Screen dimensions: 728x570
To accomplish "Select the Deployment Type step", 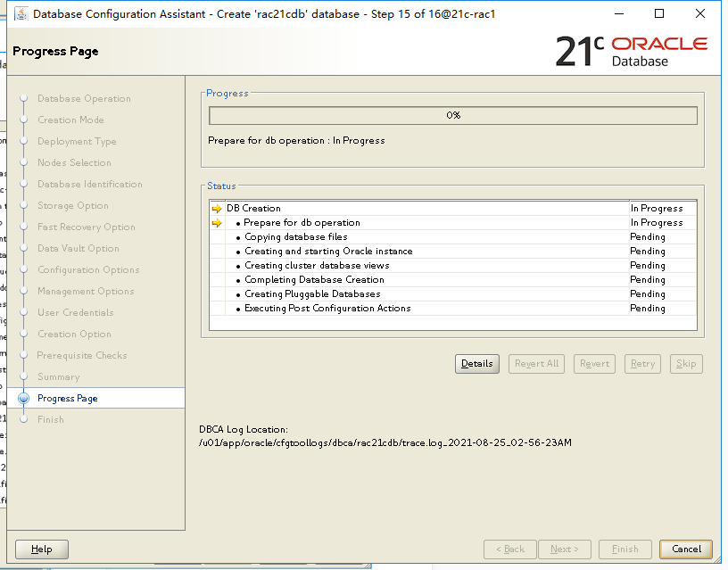I will [x=77, y=141].
